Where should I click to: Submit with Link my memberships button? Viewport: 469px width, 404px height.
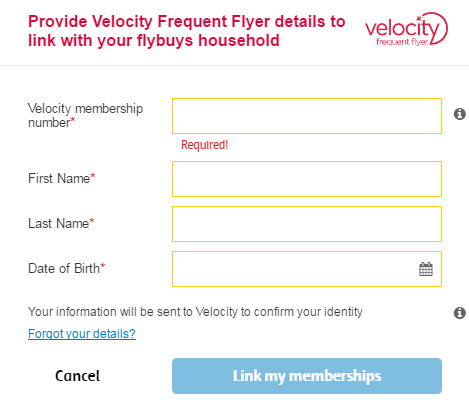pyautogui.click(x=307, y=376)
